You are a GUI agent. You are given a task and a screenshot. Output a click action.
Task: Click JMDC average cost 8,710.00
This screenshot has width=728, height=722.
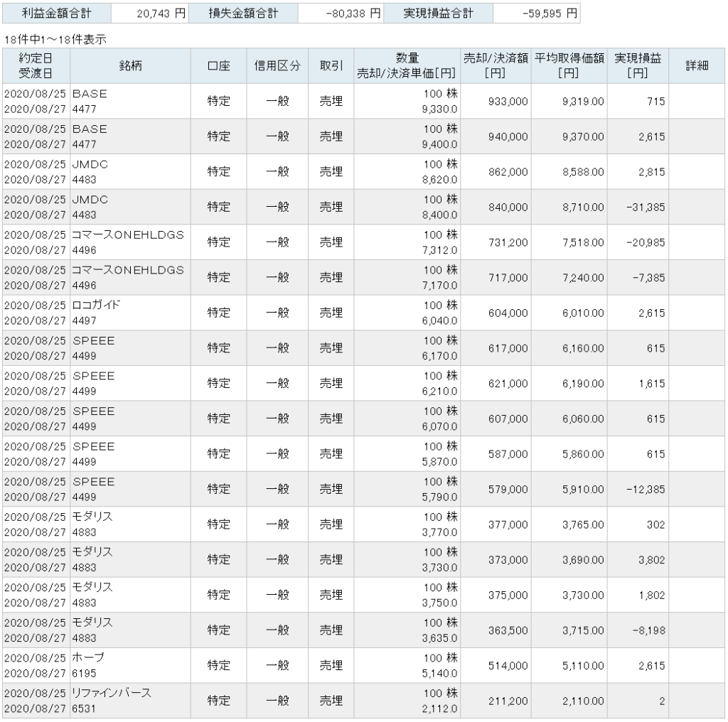pos(583,208)
